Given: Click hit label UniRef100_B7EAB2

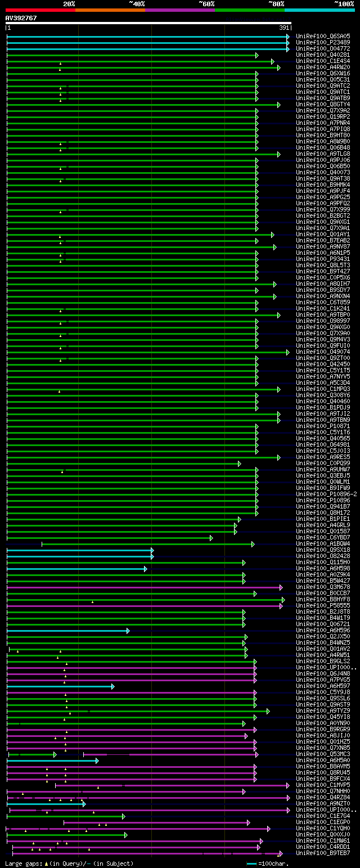Looking at the screenshot, I should (323, 240).
